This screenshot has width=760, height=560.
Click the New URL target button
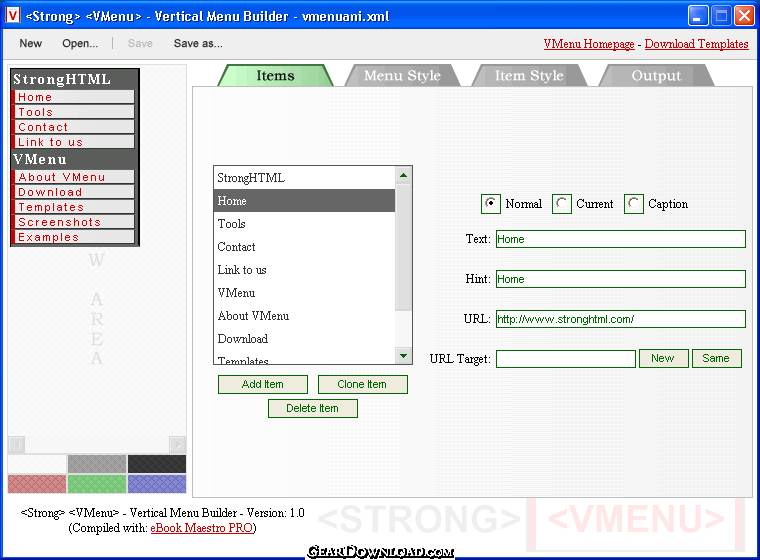tap(664, 358)
